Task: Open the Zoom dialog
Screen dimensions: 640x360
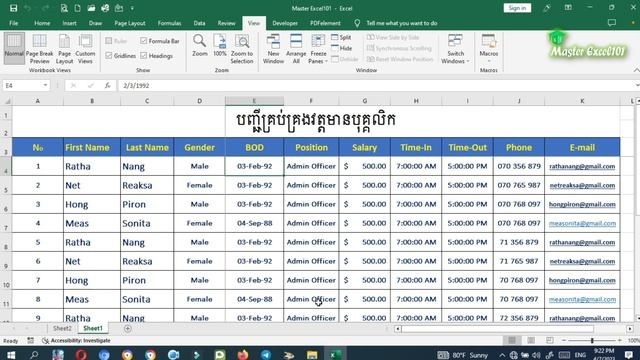Action: pos(200,46)
